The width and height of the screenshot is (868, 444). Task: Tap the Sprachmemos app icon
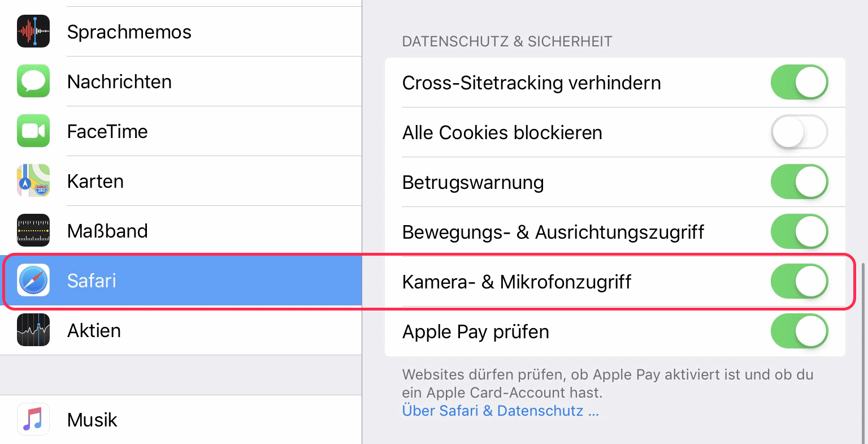(33, 32)
